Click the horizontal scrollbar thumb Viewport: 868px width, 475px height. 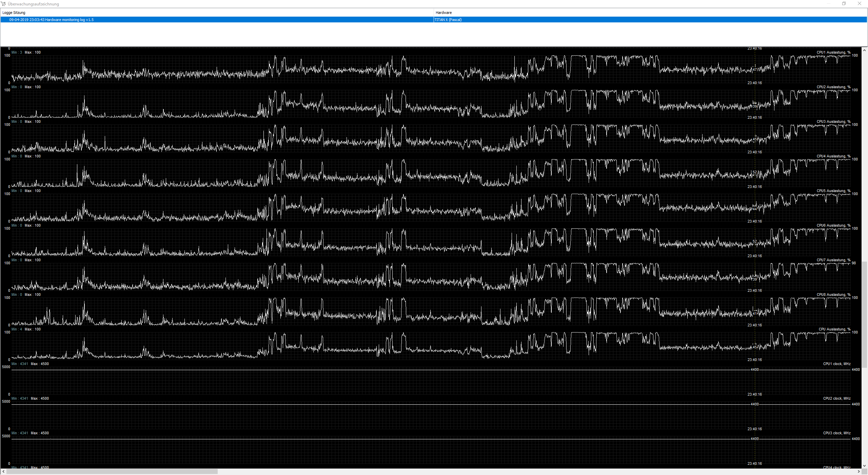(x=112, y=472)
